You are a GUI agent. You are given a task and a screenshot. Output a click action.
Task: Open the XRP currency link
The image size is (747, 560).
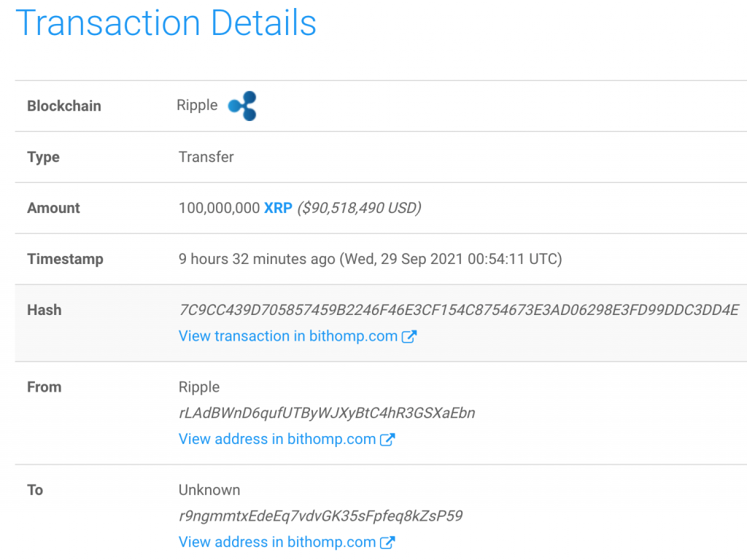click(277, 208)
